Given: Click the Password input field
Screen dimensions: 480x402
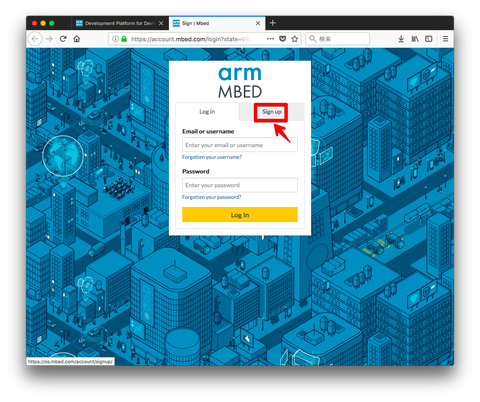Looking at the screenshot, I should click(x=240, y=185).
